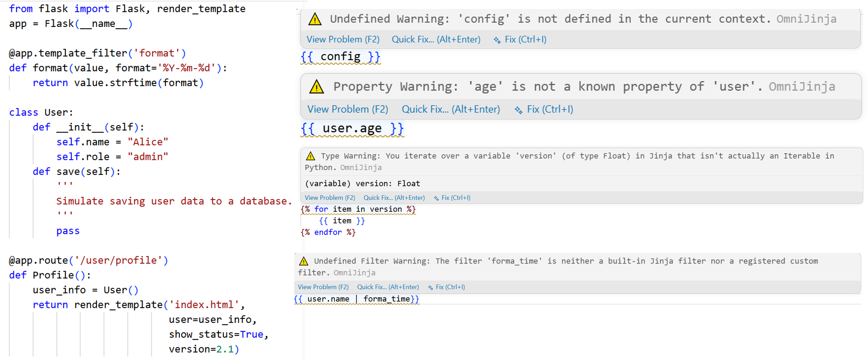Click 'return value.strftime(format)' line
The image size is (868, 361).
(x=118, y=83)
